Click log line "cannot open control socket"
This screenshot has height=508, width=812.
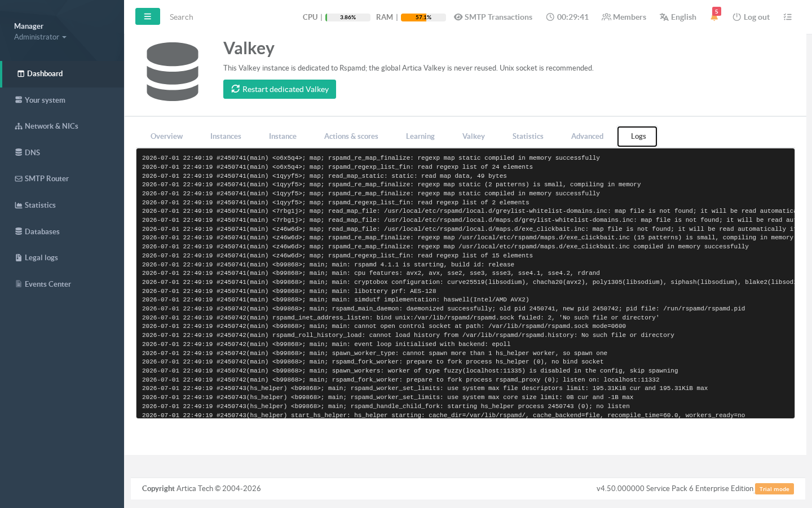(x=384, y=326)
